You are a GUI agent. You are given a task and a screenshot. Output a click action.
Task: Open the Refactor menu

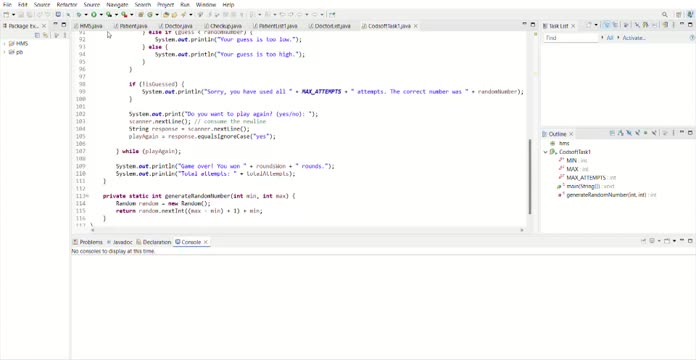coord(67,4)
